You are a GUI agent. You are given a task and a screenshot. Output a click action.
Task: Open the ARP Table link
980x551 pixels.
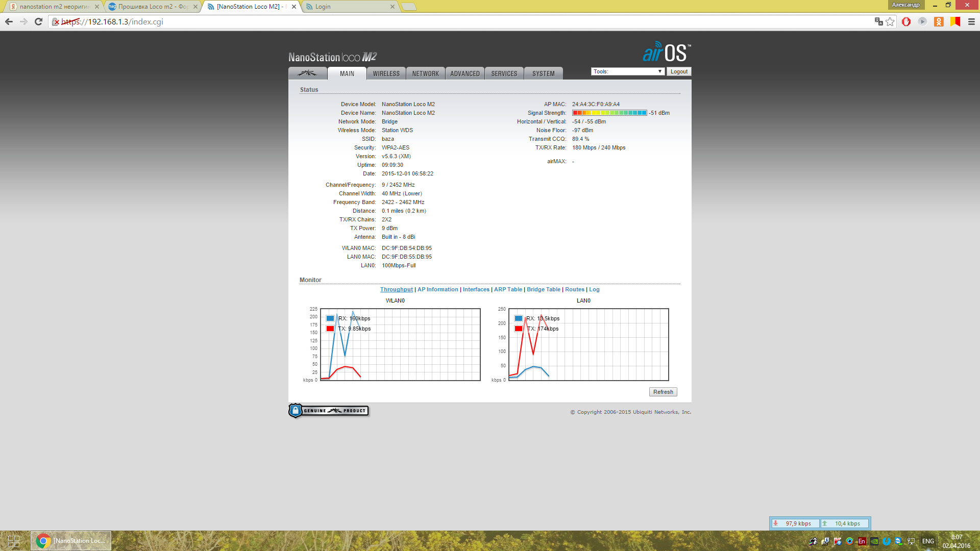(x=508, y=289)
